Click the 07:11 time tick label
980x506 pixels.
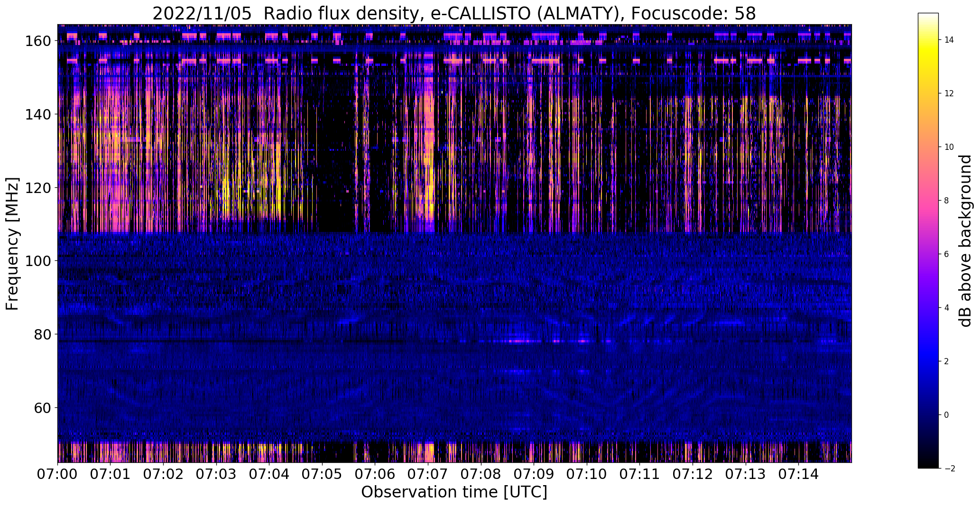640,474
